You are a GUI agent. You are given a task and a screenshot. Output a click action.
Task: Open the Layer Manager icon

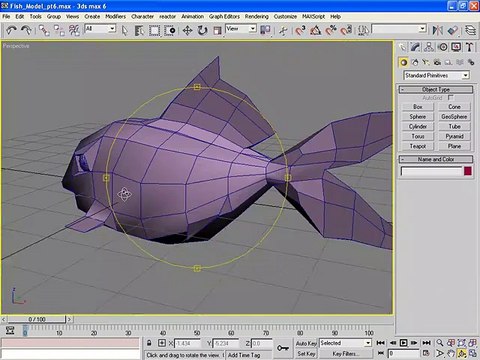click(x=470, y=31)
